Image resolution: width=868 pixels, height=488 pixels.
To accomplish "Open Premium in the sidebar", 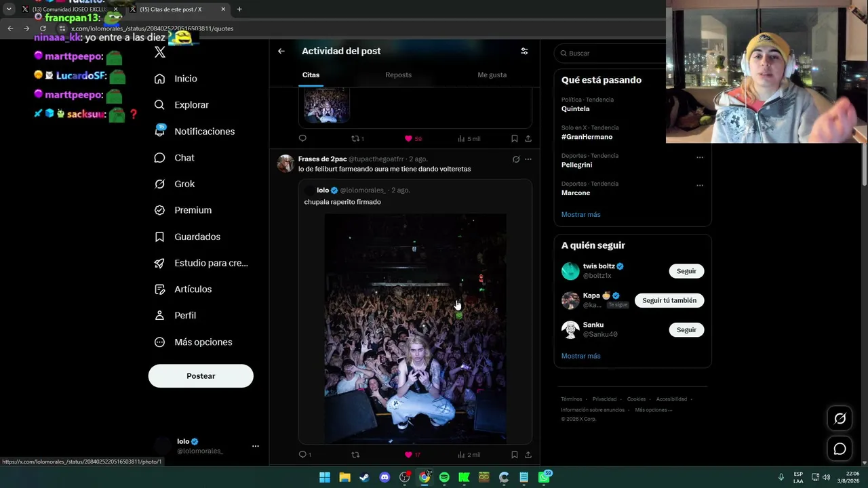I will [x=182, y=210].
